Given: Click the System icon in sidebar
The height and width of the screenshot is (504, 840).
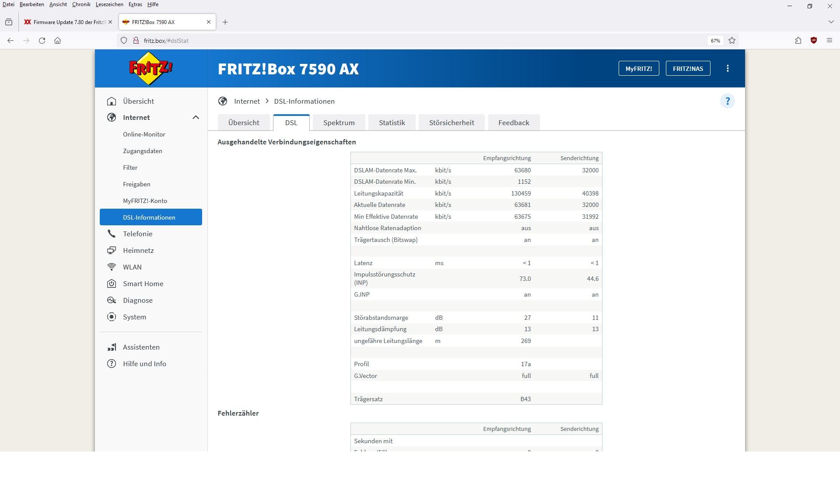Looking at the screenshot, I should (112, 317).
